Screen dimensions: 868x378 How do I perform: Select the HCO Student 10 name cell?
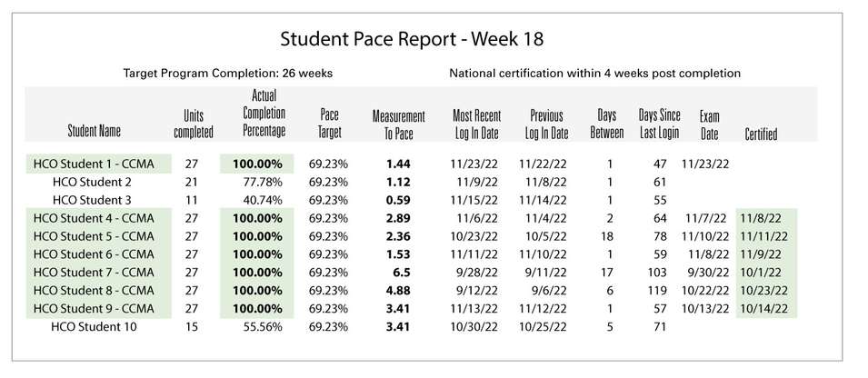94,327
